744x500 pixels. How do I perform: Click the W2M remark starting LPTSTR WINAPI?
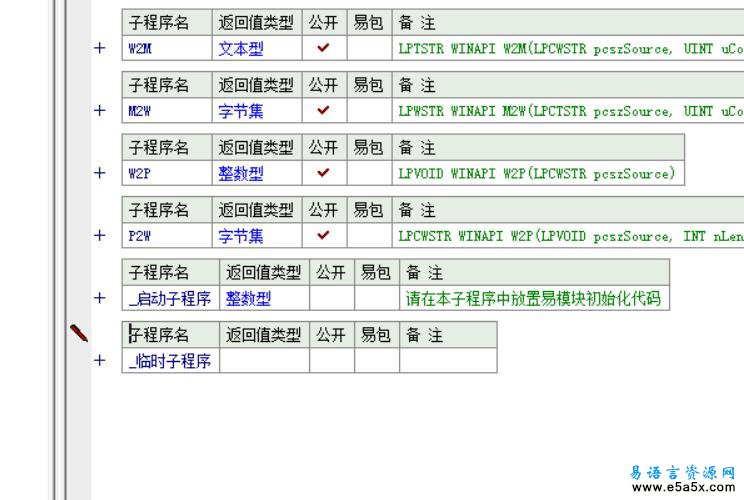571,48
